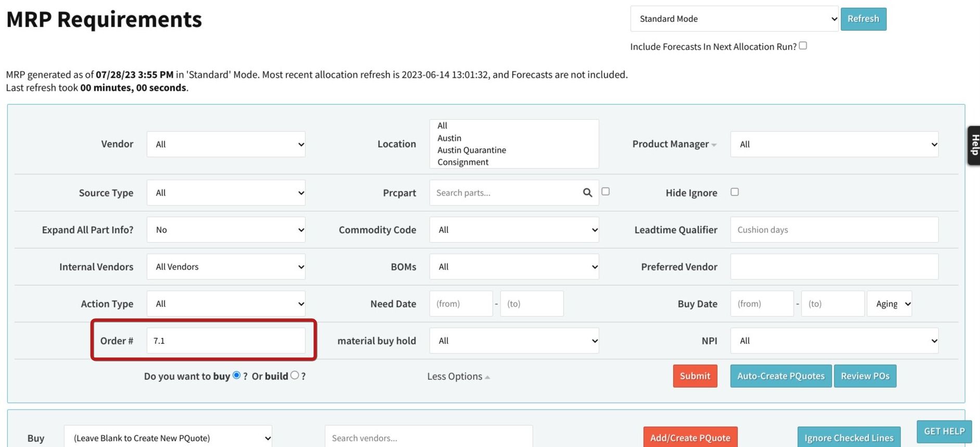Screen dimensions: 980x447
Task: Tick the Hide Ignore checkbox
Action: [x=734, y=192]
